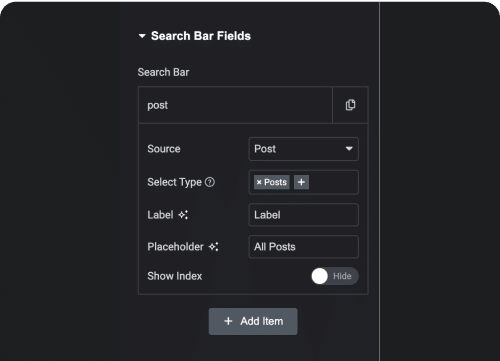The image size is (500, 361).
Task: Toggle the Show Index switch
Action: pyautogui.click(x=335, y=276)
